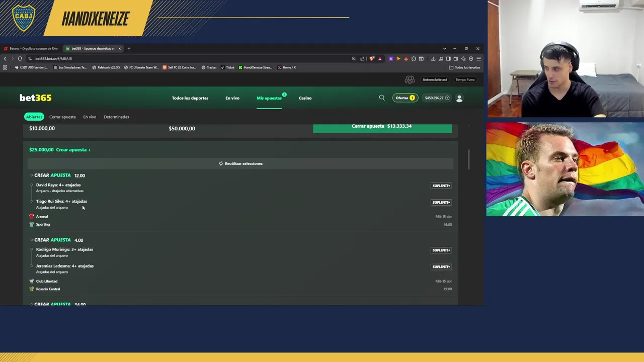Click the responsible gambling group icon
Screen dimensions: 644x362
[410, 79]
